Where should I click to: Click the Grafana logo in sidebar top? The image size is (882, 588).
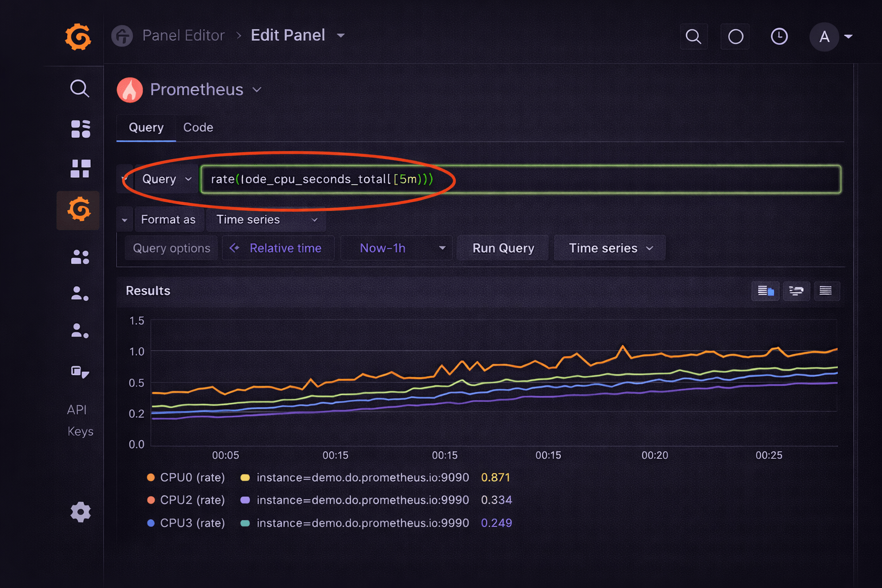[x=78, y=37]
